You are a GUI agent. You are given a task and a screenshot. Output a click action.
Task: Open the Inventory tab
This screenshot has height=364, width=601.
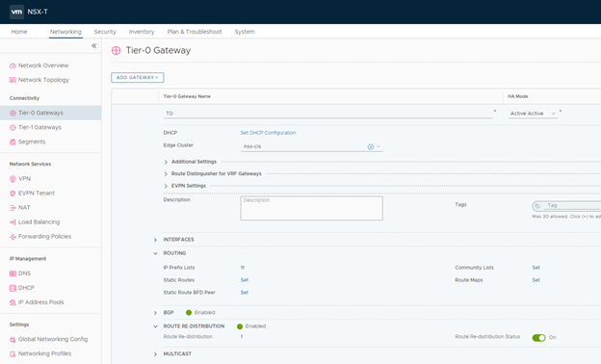(142, 32)
